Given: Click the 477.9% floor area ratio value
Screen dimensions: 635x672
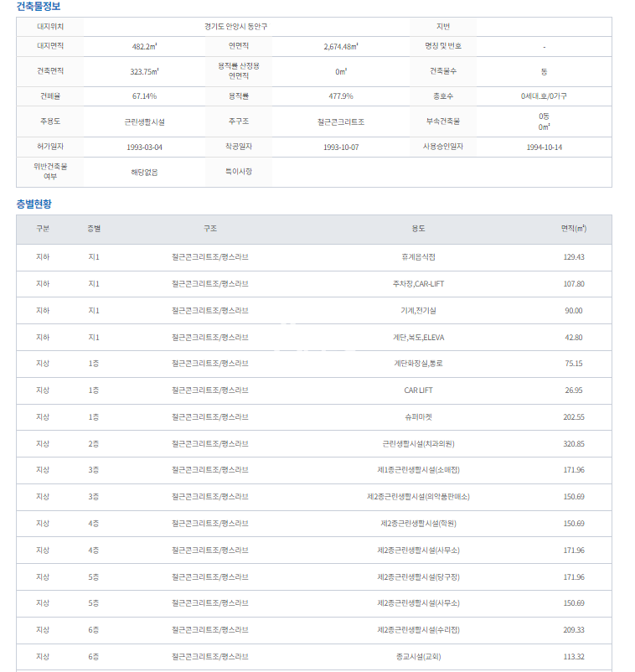Looking at the screenshot, I should 341,96.
